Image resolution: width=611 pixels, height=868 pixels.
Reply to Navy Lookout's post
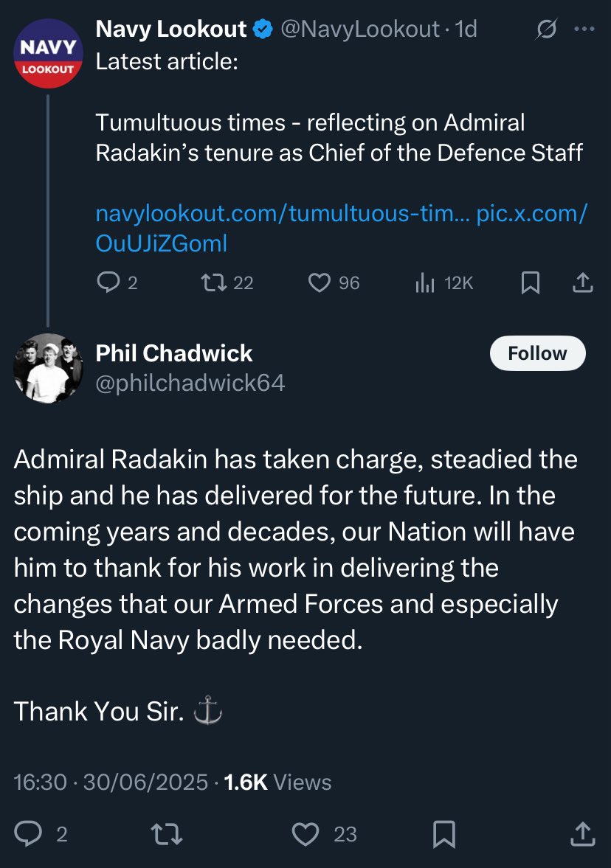pos(108,282)
